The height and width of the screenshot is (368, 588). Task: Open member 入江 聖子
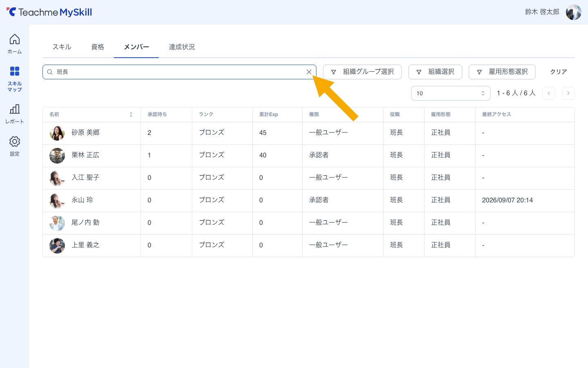pyautogui.click(x=85, y=177)
